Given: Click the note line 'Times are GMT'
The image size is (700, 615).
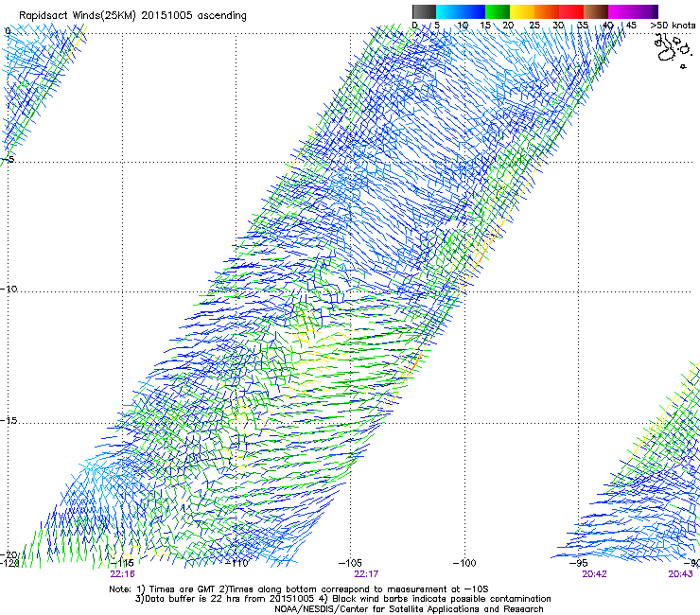Looking at the screenshot, I should pyautogui.click(x=182, y=589).
